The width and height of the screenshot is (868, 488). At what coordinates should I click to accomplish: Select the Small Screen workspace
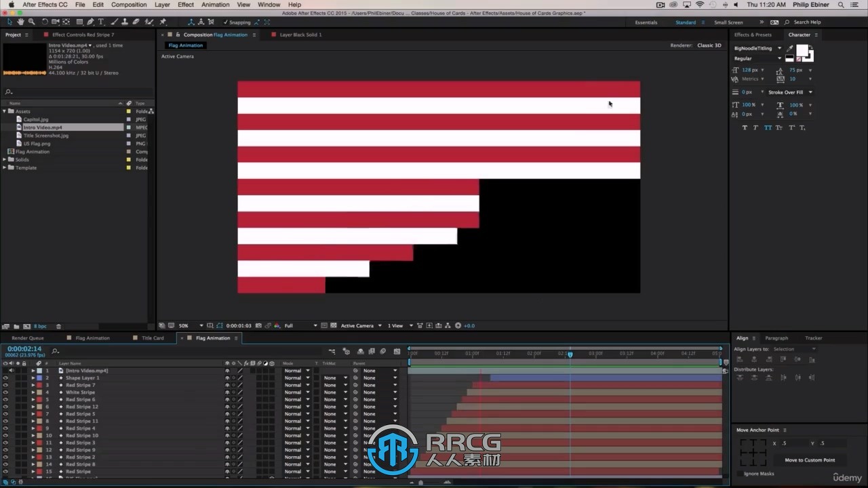pyautogui.click(x=728, y=22)
